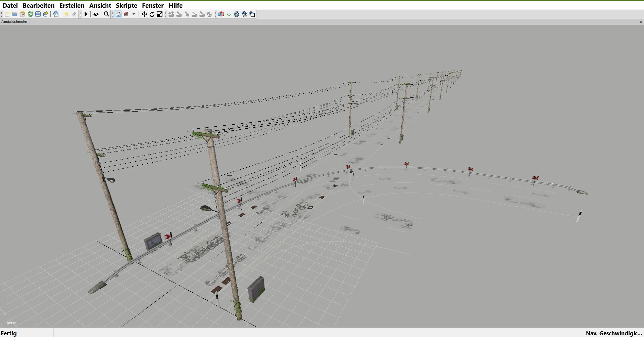Save scene with the floppy disk icon
The height and width of the screenshot is (337, 644).
point(38,14)
